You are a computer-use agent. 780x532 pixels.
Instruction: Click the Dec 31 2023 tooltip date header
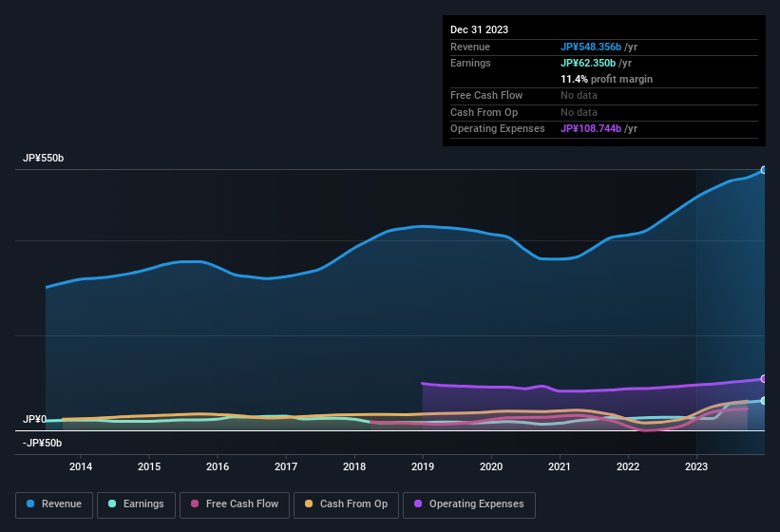tap(479, 29)
